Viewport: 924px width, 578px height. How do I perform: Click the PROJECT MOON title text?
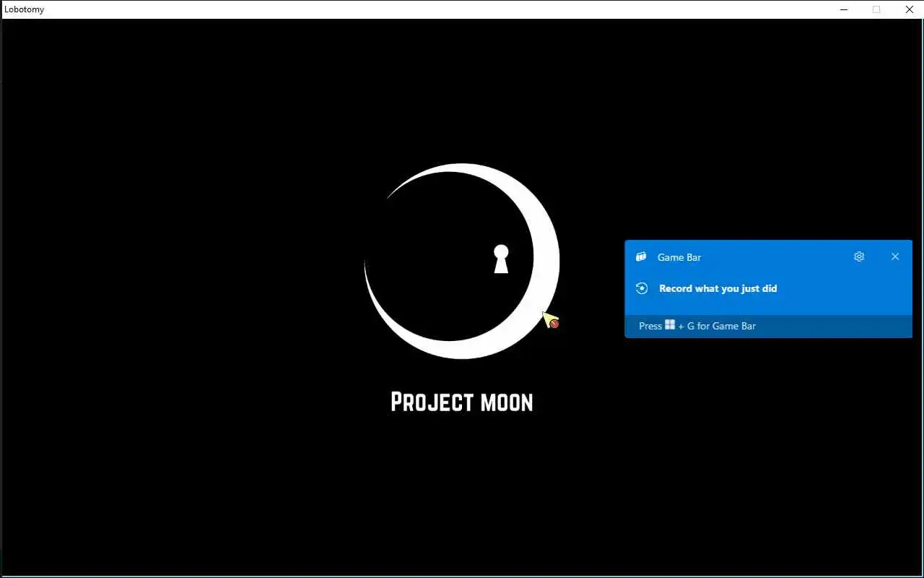(462, 402)
